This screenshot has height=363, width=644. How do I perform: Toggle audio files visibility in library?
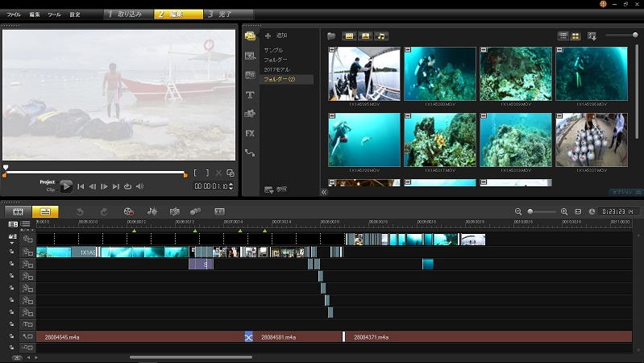coord(381,36)
